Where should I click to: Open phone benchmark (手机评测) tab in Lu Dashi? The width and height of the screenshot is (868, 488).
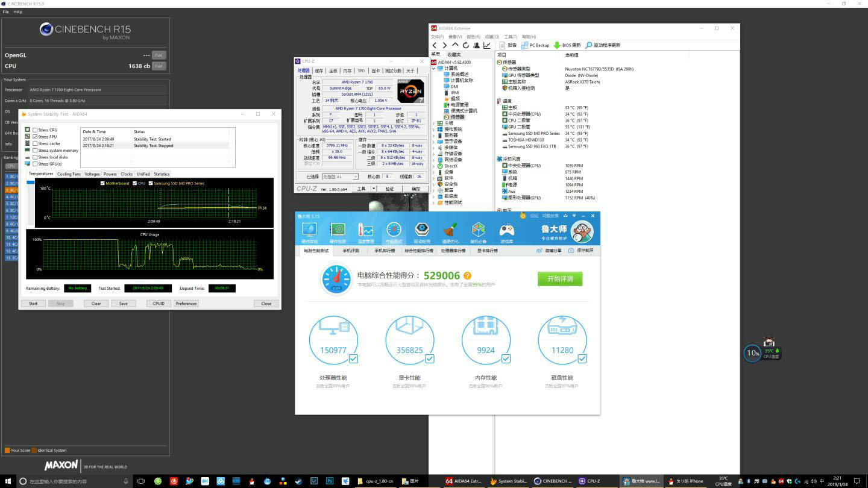350,251
